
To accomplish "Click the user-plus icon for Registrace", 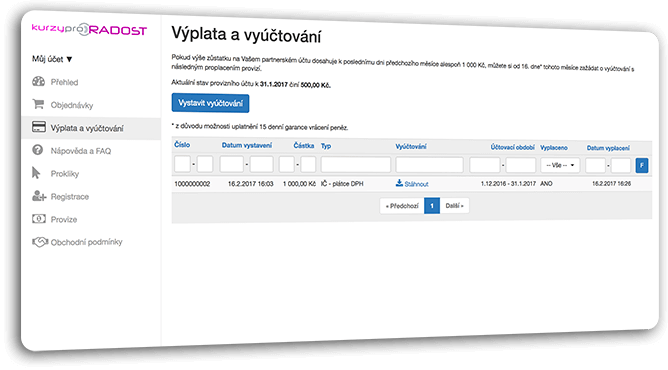I will [x=39, y=196].
